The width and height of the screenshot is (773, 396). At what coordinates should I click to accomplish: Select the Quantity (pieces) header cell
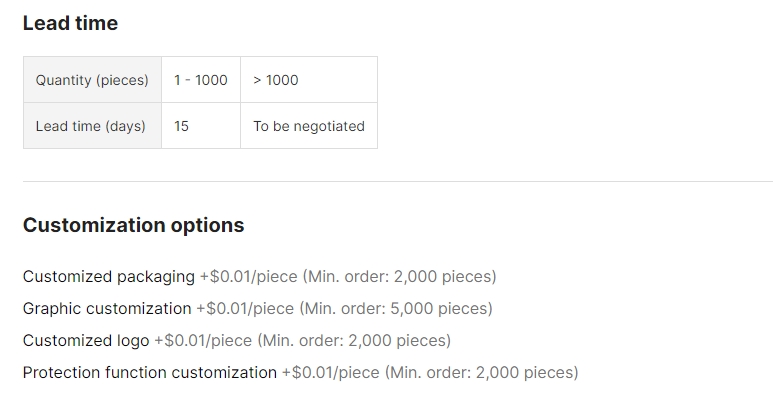92,80
